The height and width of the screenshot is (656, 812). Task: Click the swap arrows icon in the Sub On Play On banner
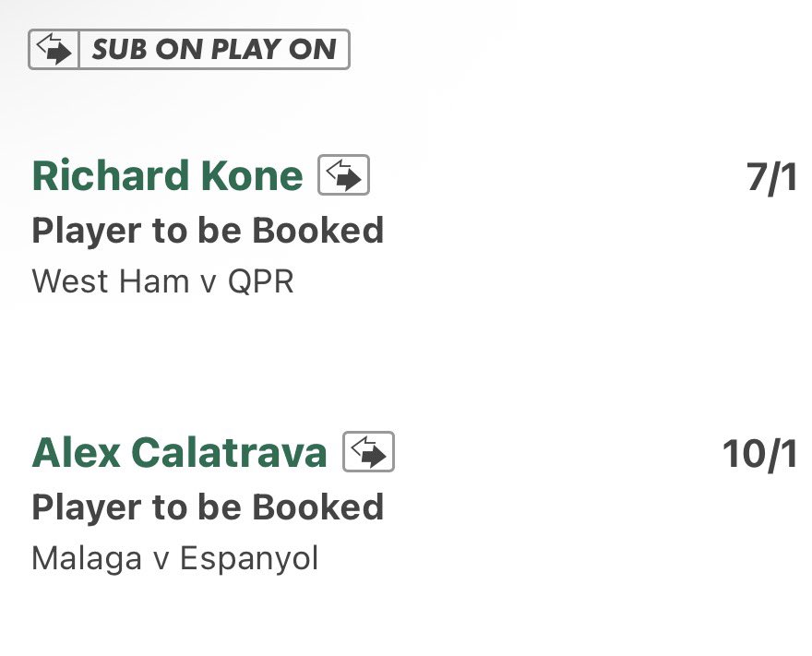tap(54, 49)
